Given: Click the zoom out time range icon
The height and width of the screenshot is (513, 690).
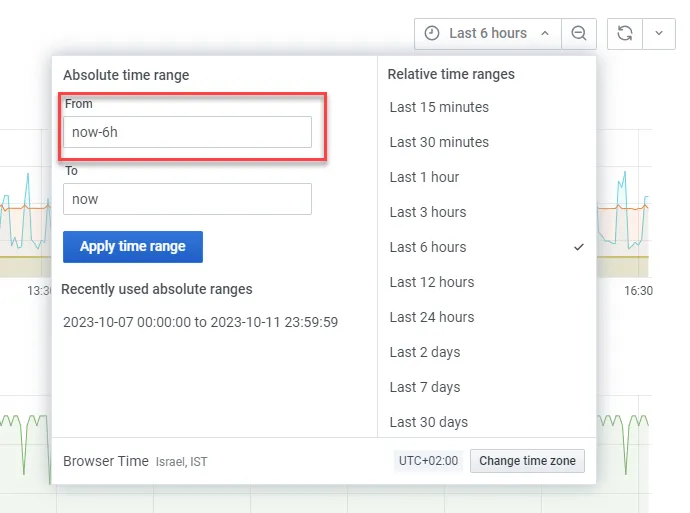Looking at the screenshot, I should coord(579,33).
